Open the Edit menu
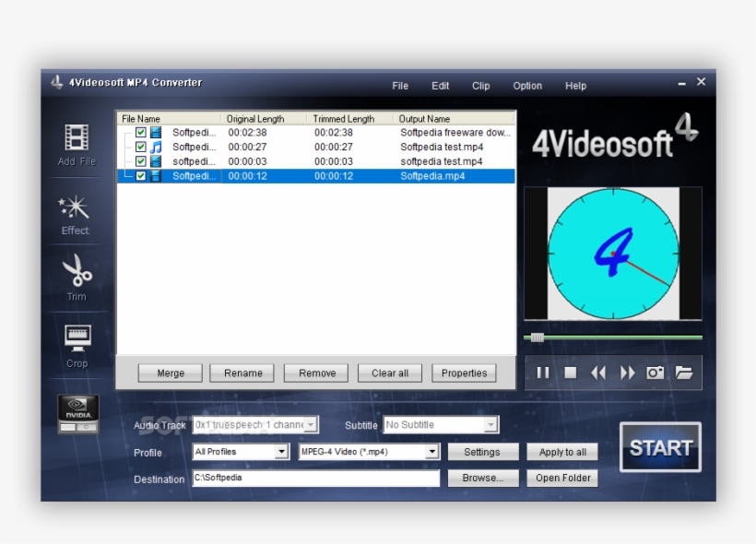The height and width of the screenshot is (544, 756). [440, 86]
